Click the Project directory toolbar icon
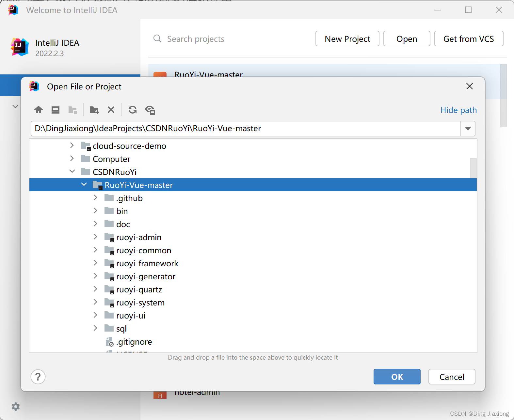 click(72, 110)
